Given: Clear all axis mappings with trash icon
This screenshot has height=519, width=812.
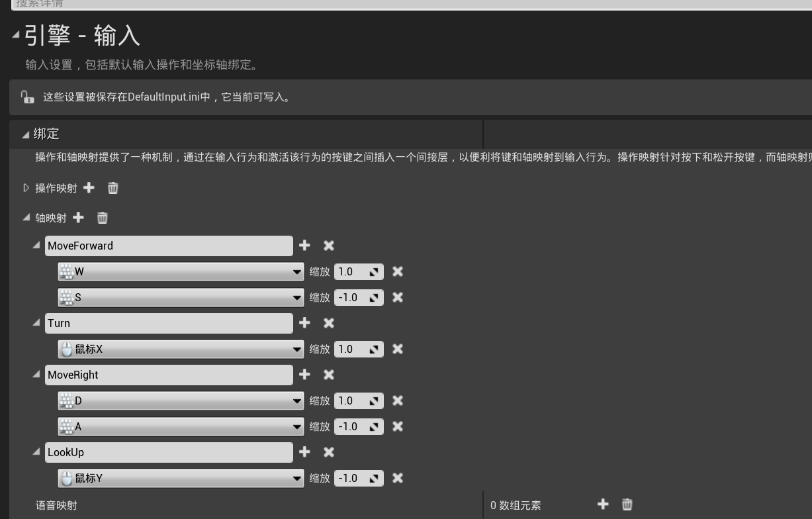Looking at the screenshot, I should point(102,218).
